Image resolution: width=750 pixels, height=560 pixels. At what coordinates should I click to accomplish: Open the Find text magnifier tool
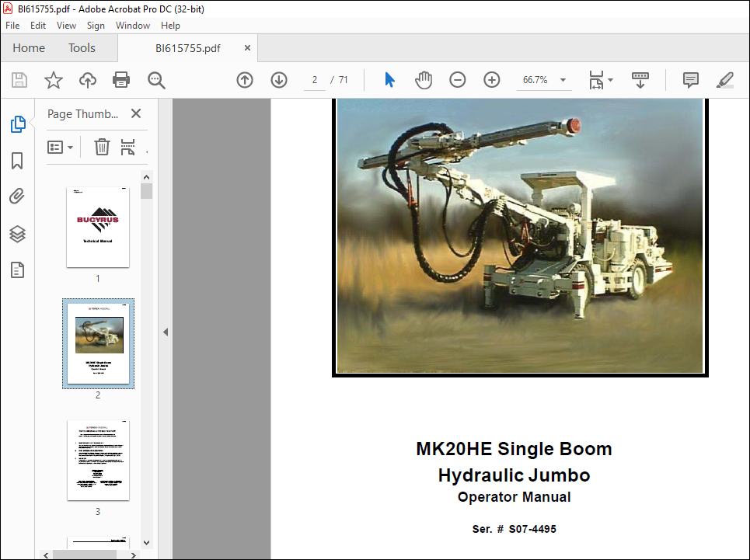156,80
